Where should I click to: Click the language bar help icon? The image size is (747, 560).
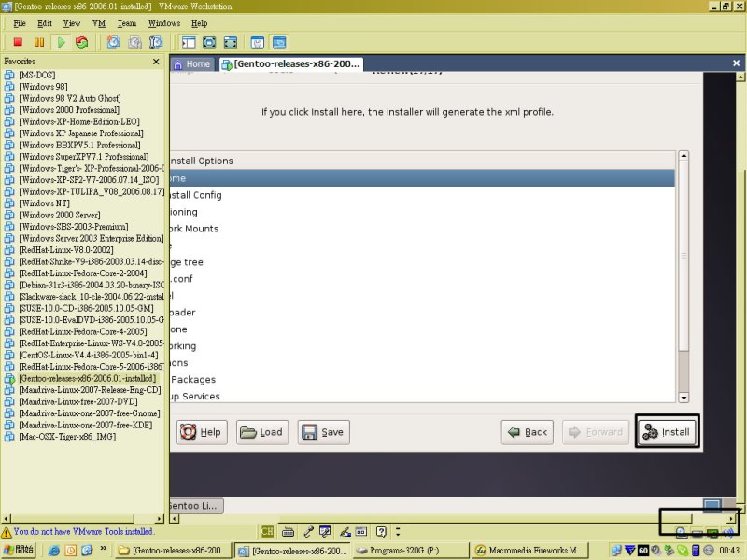pos(381,531)
